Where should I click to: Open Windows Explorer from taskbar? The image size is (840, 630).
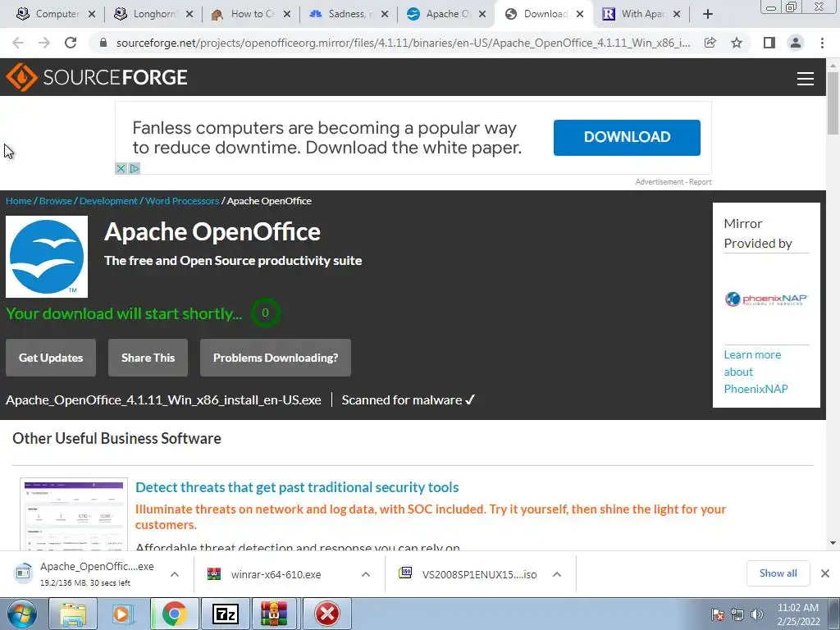[73, 614]
